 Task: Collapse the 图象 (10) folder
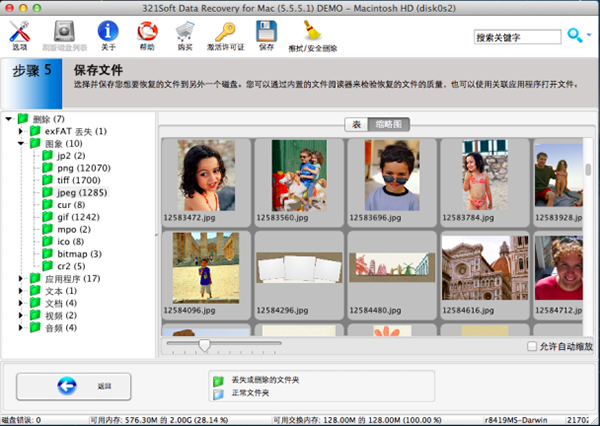[21, 144]
